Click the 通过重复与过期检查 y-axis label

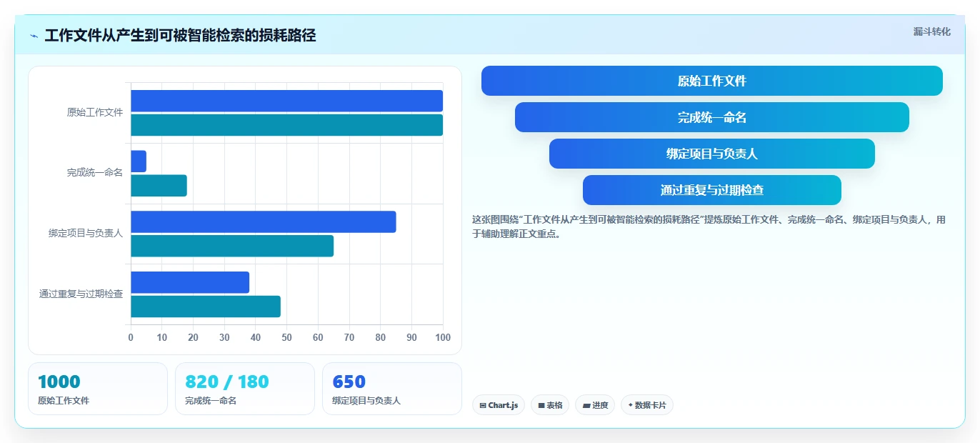[x=81, y=294]
